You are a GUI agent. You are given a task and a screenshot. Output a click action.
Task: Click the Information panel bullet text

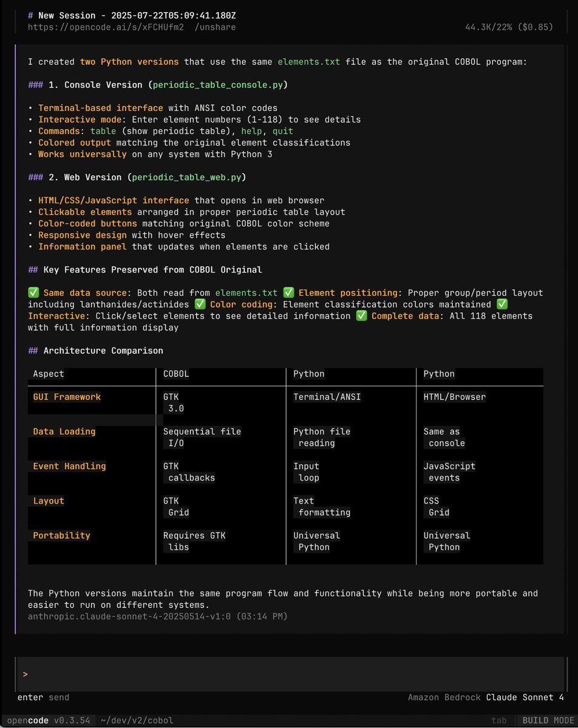tap(184, 246)
